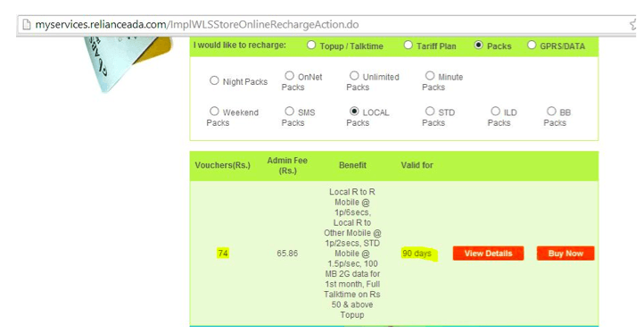Image resolution: width=644 pixels, height=333 pixels.
Task: Choose Weekend Packs radio button
Action: click(x=214, y=111)
